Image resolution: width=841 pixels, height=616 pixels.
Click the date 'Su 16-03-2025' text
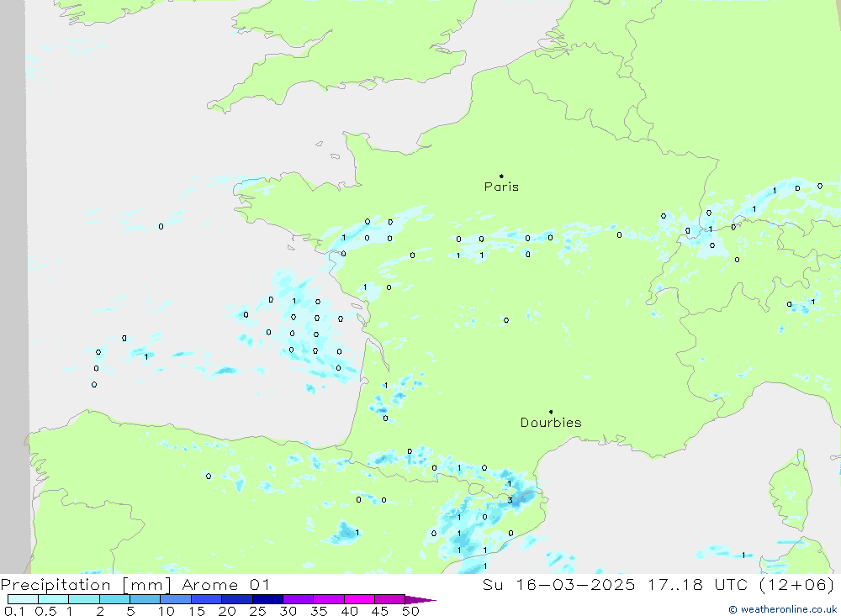point(559,584)
